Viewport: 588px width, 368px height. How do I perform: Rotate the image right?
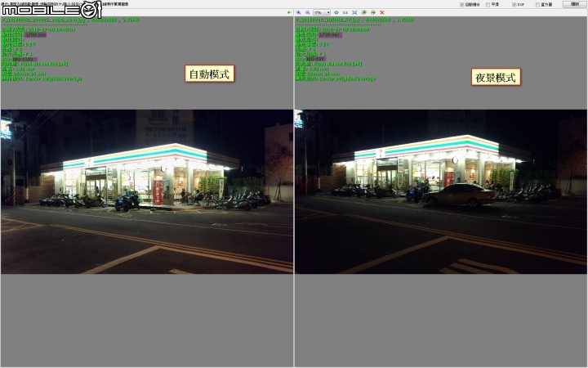372,12
